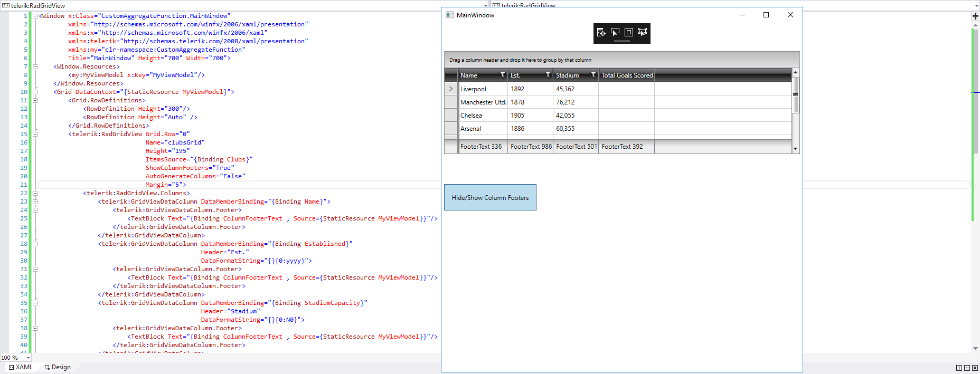Click the 1892 established cell
The width and height of the screenshot is (980, 374).
pos(531,89)
